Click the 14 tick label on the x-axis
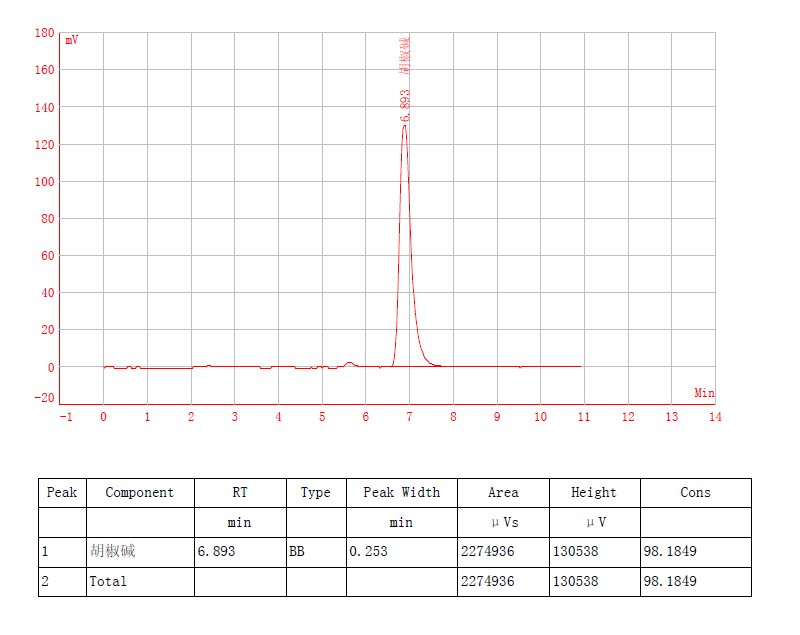 [714, 416]
